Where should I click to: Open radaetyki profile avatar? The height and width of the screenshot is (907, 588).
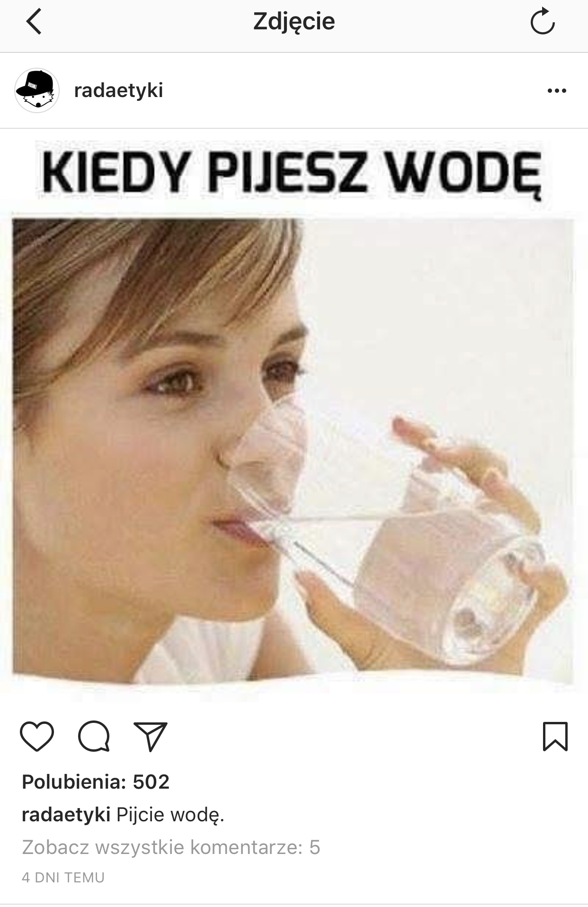pyautogui.click(x=37, y=90)
